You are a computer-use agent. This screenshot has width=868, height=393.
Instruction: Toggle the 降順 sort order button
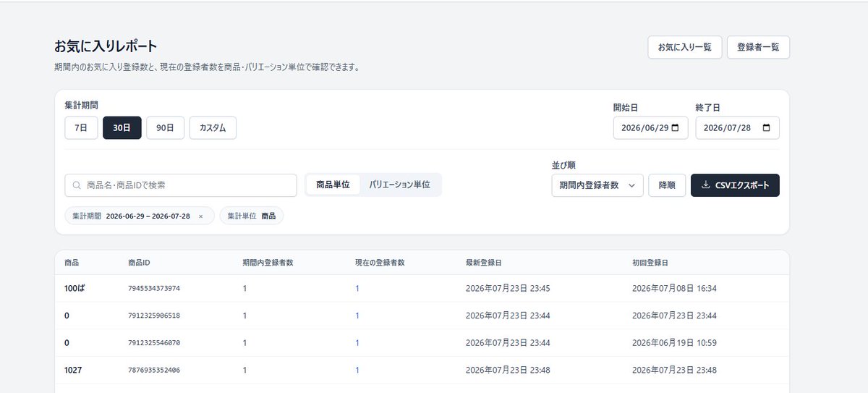point(667,185)
